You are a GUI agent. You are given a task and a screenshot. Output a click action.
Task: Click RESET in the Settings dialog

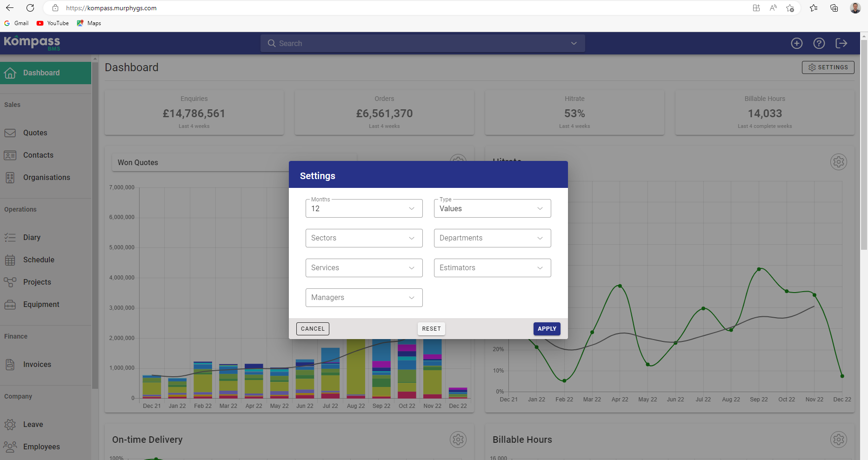[x=431, y=329]
